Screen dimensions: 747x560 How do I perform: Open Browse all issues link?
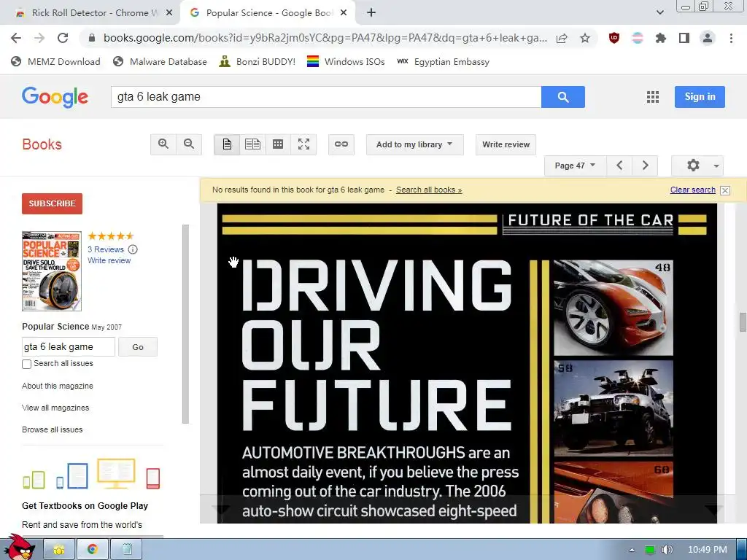click(x=52, y=429)
